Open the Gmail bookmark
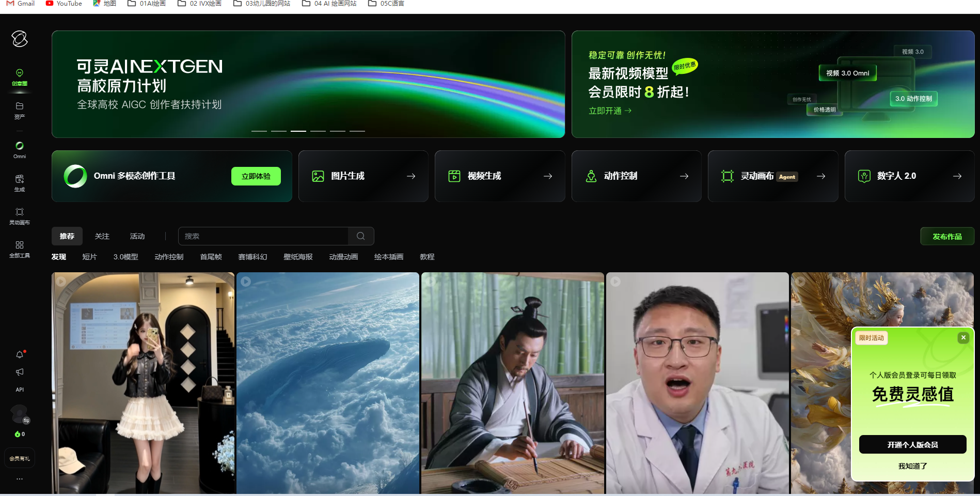Screen dimensions: 980x496 [x=21, y=4]
